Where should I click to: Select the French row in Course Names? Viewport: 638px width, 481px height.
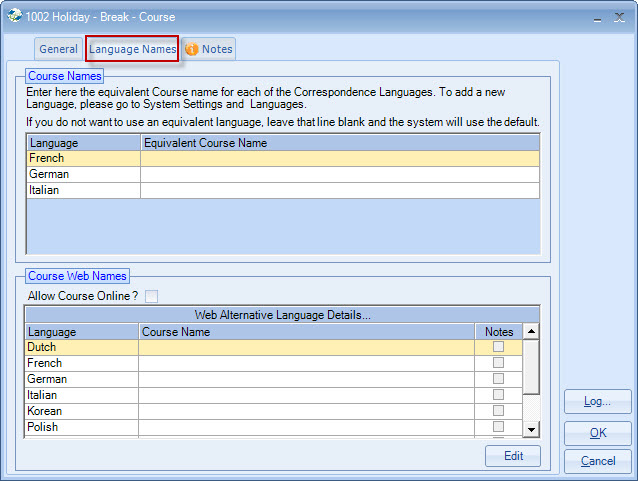point(283,158)
